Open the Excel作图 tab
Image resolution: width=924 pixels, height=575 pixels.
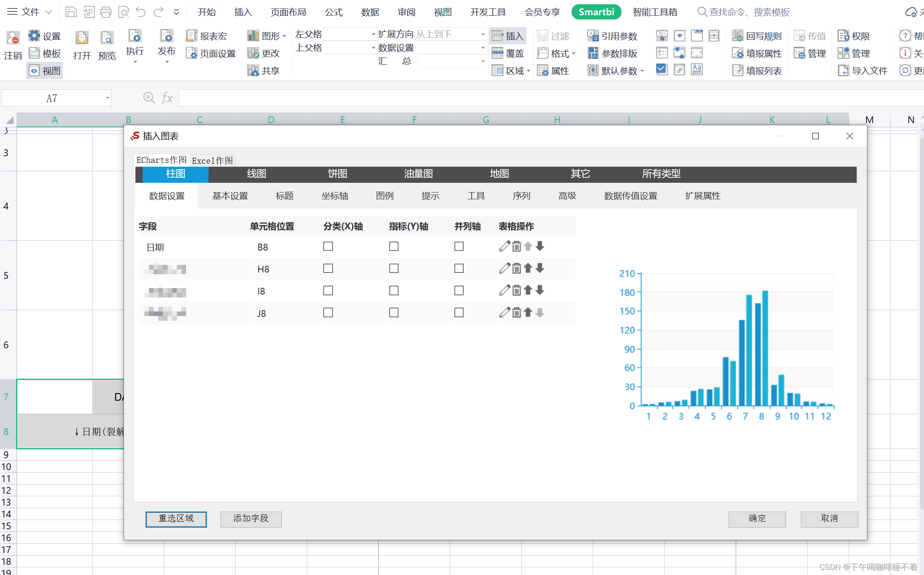212,160
